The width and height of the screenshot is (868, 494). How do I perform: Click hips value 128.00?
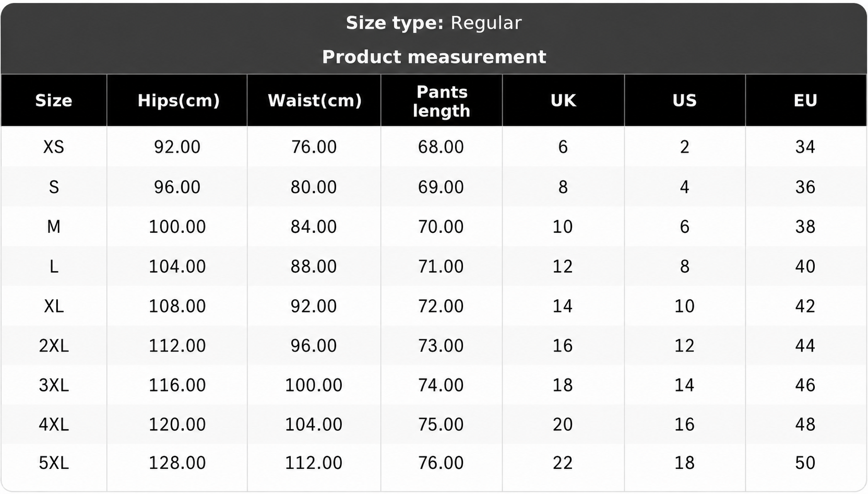point(177,463)
